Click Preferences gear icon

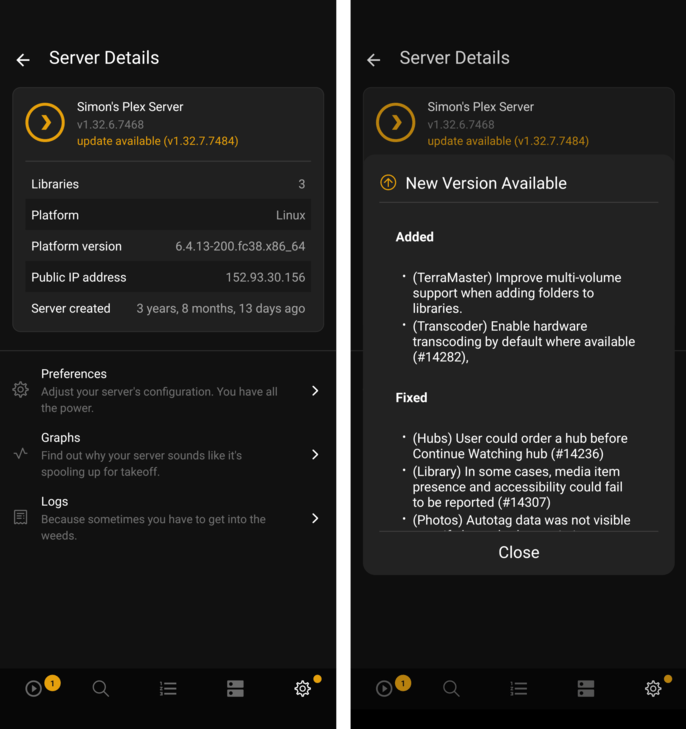(x=20, y=390)
